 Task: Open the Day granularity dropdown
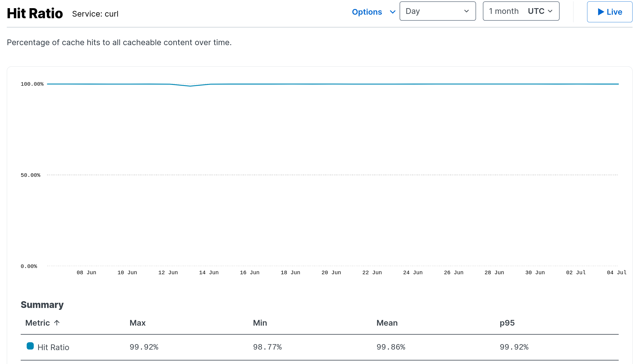click(437, 11)
